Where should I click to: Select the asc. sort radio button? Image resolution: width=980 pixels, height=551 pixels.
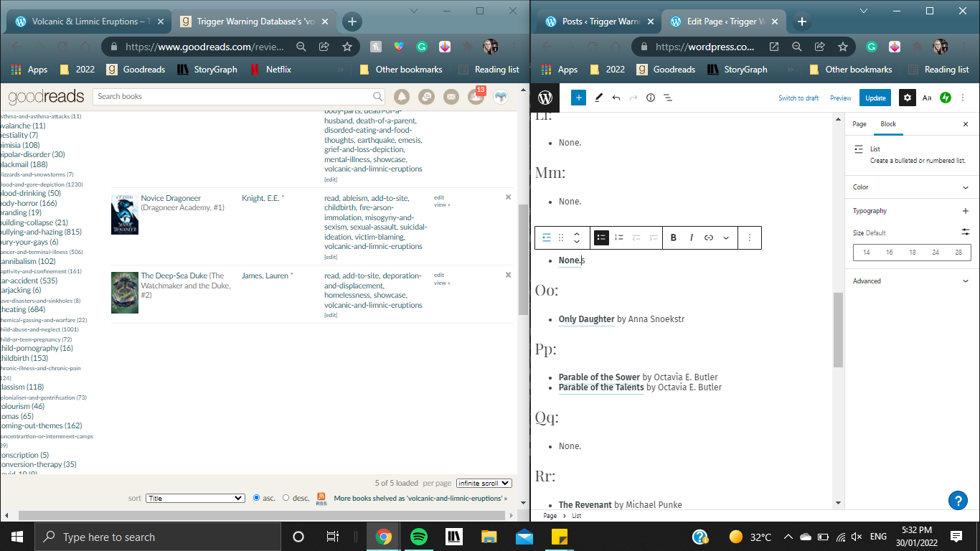coord(257,498)
